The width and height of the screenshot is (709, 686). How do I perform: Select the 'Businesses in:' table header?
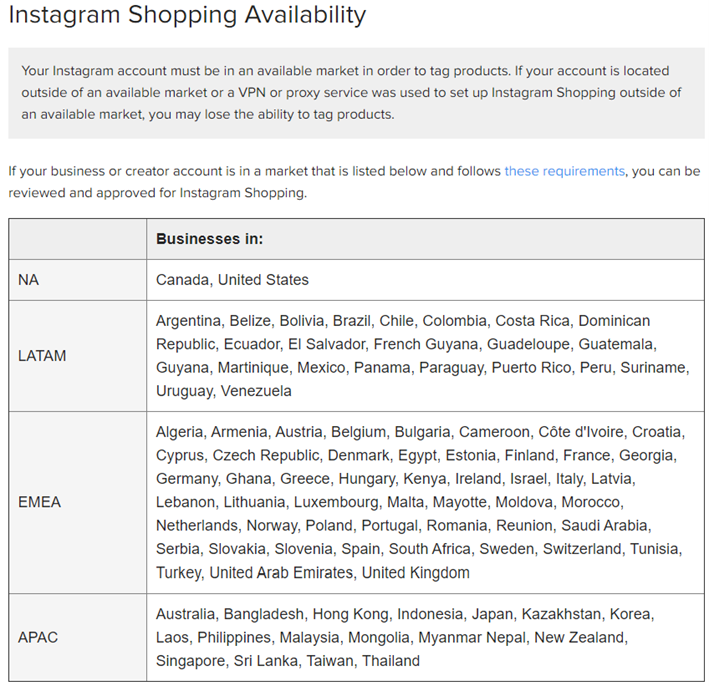click(x=209, y=239)
